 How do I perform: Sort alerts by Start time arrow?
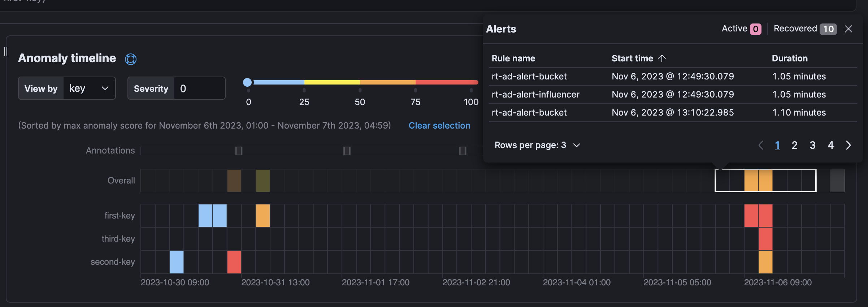(662, 58)
